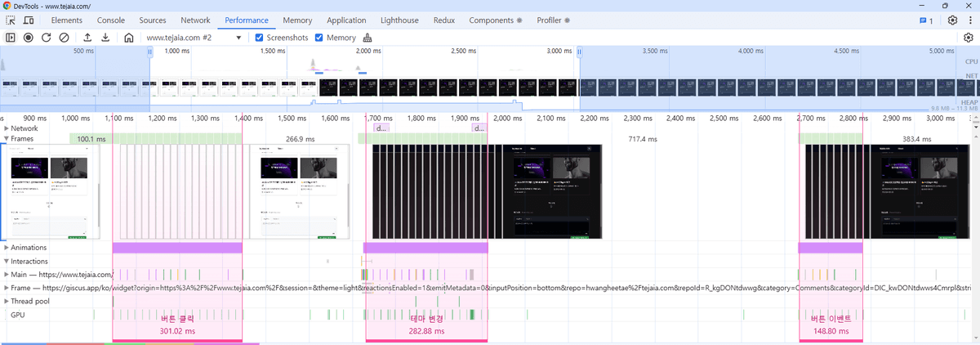Expand the giscus.app Frame track
The height and width of the screenshot is (345, 980).
point(7,288)
